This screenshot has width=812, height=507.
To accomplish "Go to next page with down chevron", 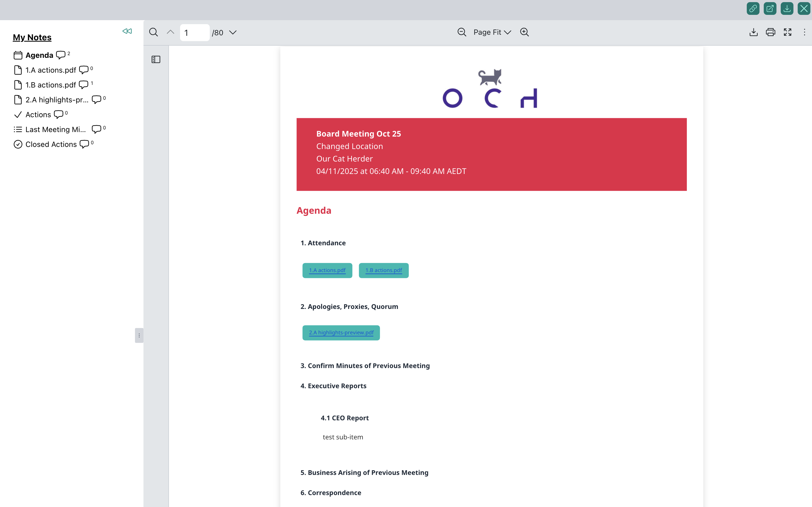I will pos(233,32).
